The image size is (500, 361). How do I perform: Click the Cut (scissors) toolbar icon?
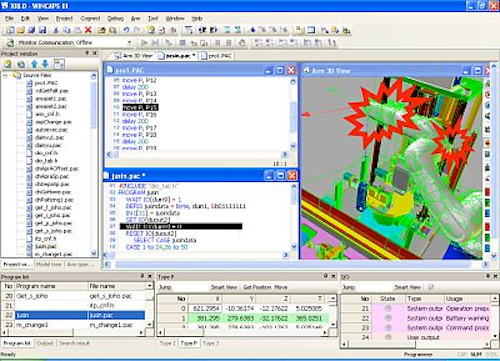tap(56, 30)
